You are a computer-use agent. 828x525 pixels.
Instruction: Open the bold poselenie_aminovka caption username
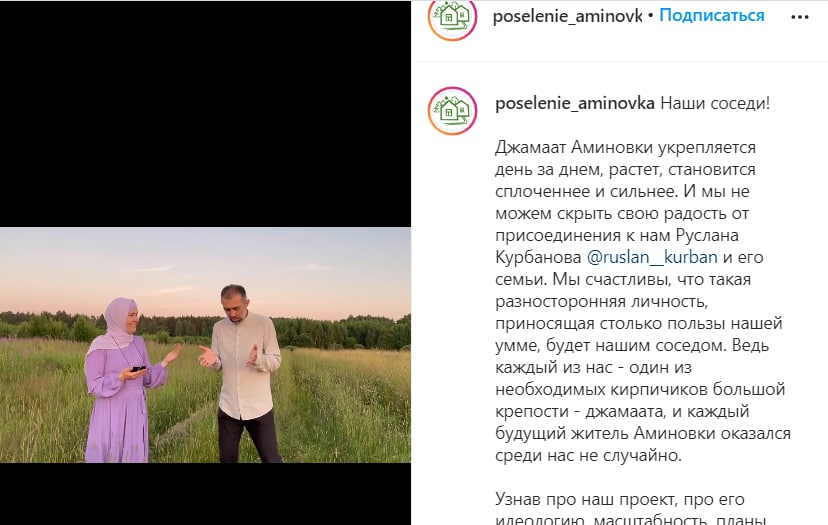(x=575, y=103)
